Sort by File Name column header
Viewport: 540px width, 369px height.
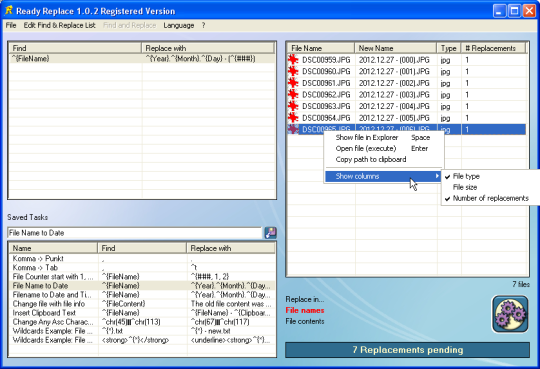tap(321, 48)
